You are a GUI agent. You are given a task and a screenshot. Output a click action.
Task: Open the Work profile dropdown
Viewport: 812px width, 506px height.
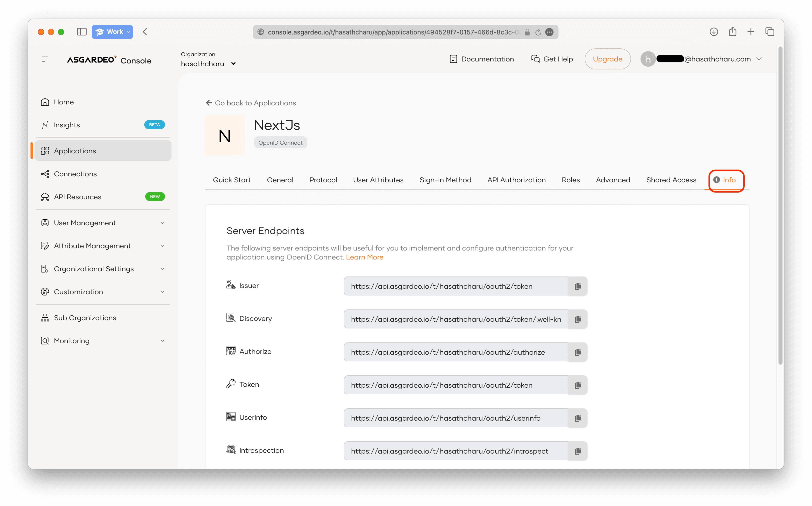click(112, 32)
